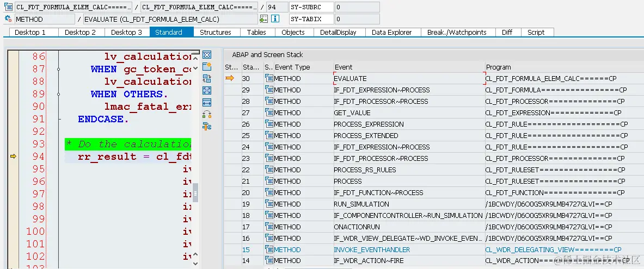
Task: Click the method icon in stack row 29
Action: [x=269, y=90]
